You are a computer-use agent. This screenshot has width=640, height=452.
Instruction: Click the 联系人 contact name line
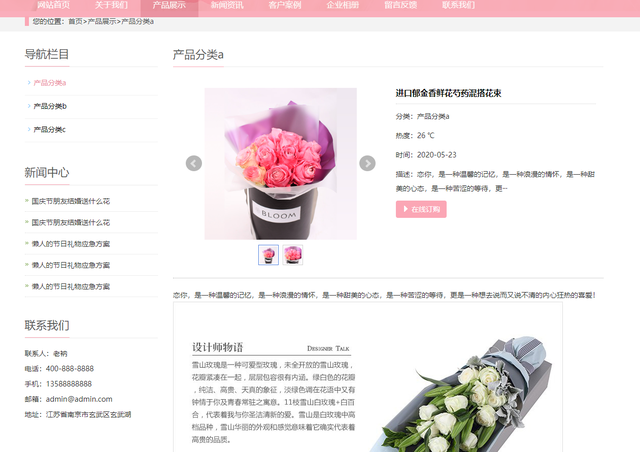tap(46, 354)
